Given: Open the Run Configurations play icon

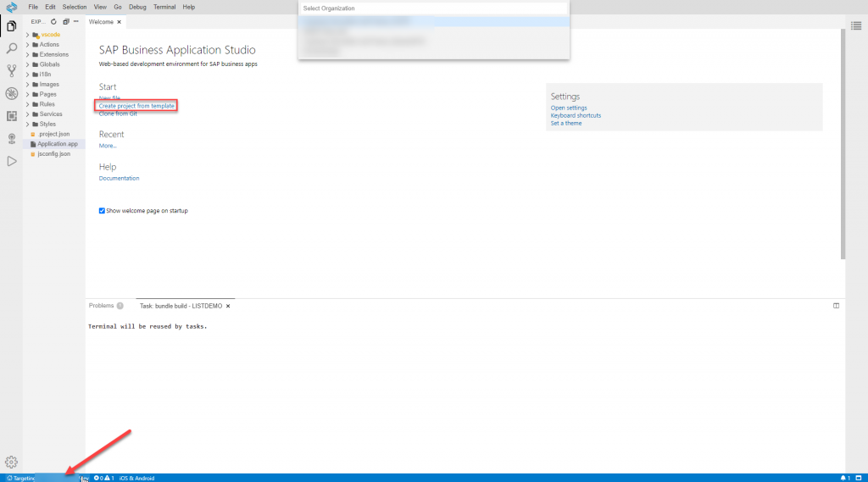Looking at the screenshot, I should point(11,161).
